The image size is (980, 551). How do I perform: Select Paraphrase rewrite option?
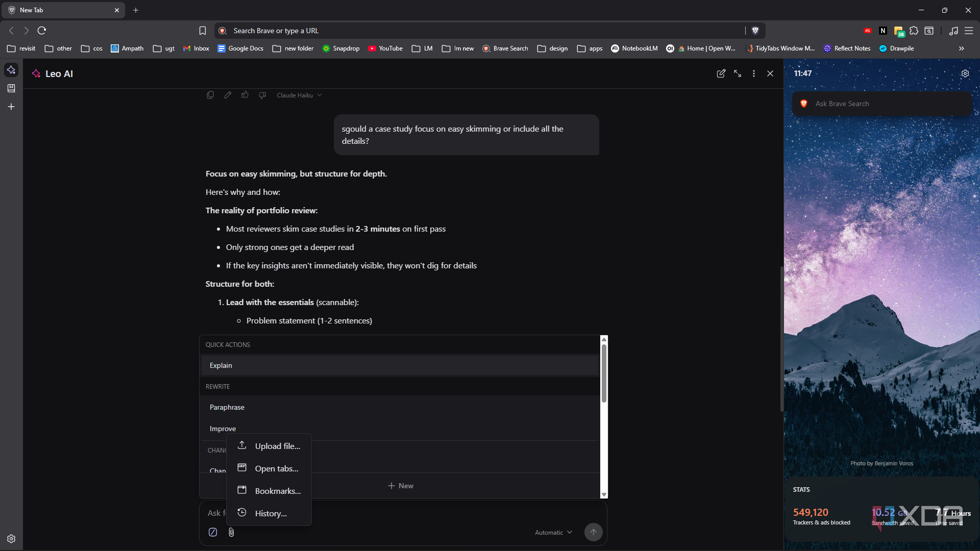pos(400,407)
